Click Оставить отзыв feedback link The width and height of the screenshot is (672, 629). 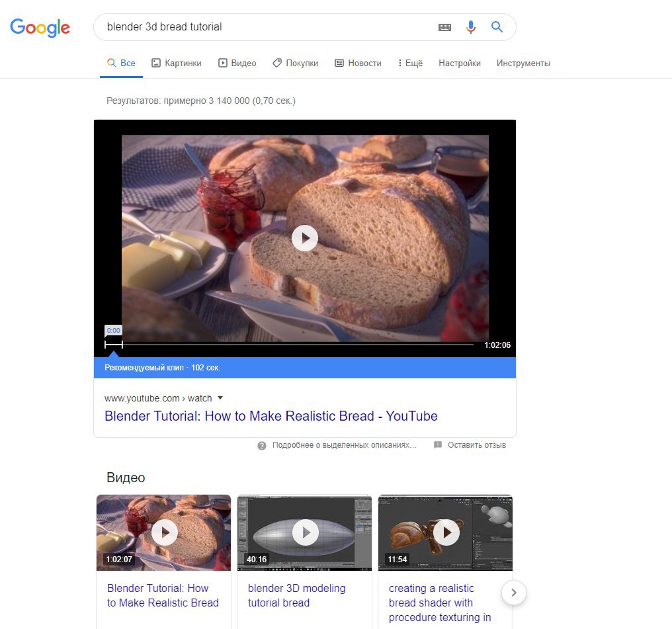coord(477,445)
